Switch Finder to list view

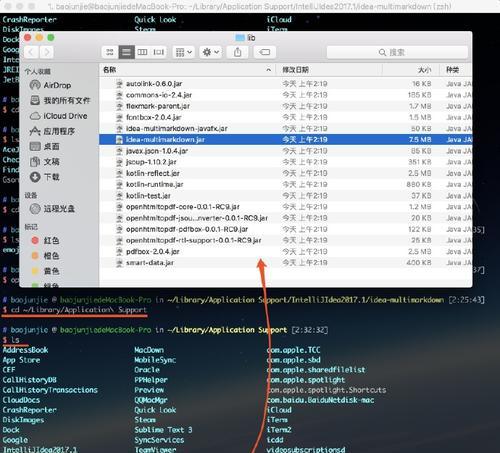(126, 52)
